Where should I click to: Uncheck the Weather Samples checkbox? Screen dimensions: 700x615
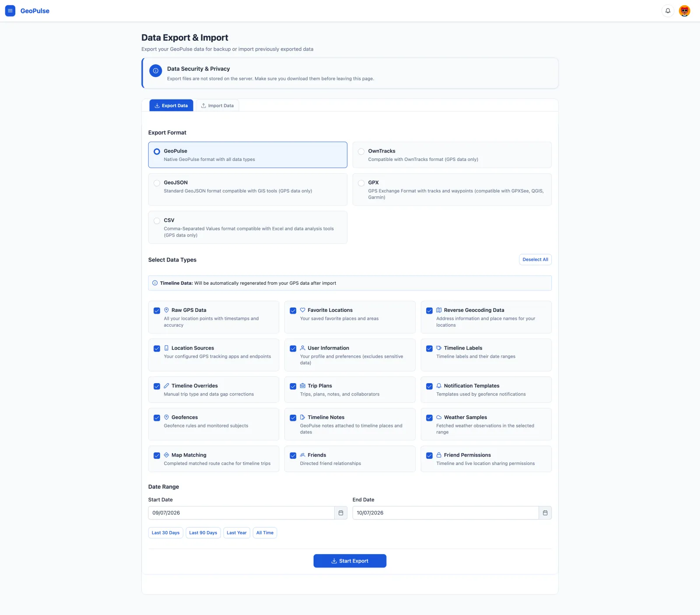(429, 418)
